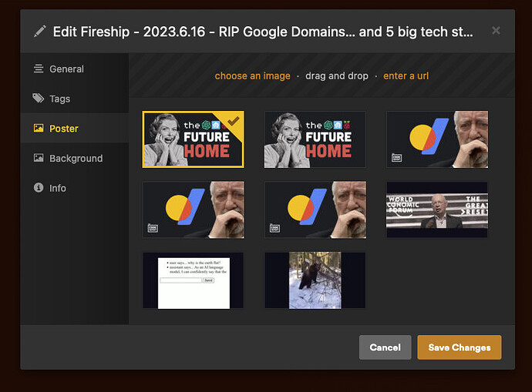The height and width of the screenshot is (392, 532).
Task: Click the 'enter a url' link
Action: (x=406, y=76)
